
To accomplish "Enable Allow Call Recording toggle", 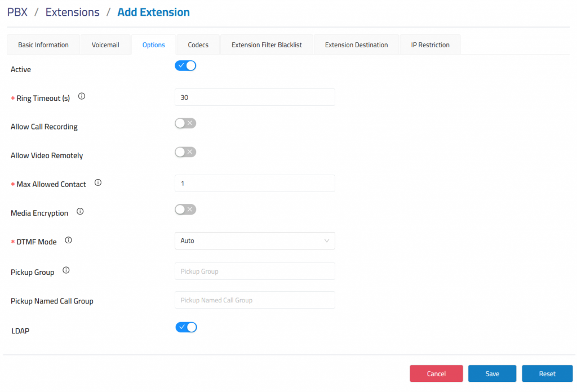I will 185,123.
